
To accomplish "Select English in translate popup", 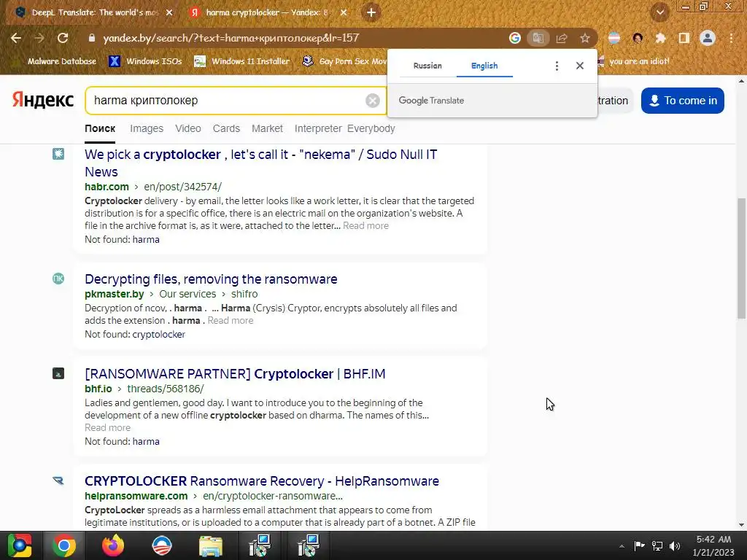I will point(484,66).
